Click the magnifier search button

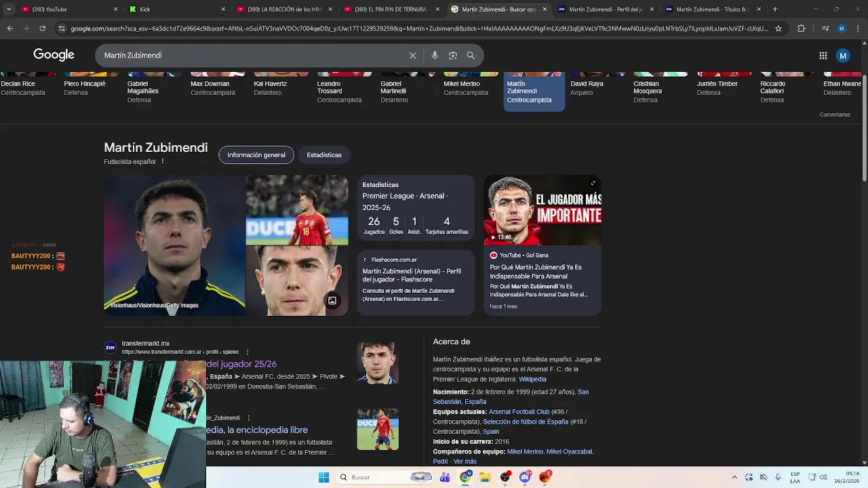471,56
